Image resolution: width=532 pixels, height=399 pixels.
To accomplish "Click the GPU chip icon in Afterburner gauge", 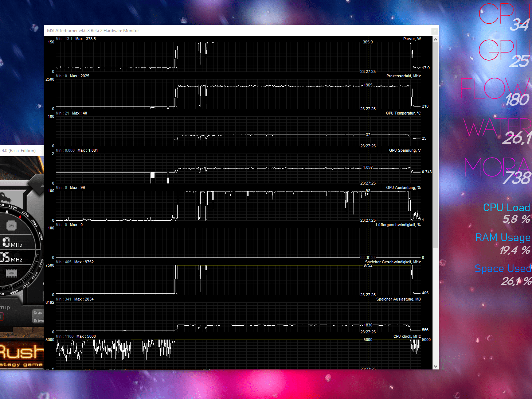I will pyautogui.click(x=11, y=225).
